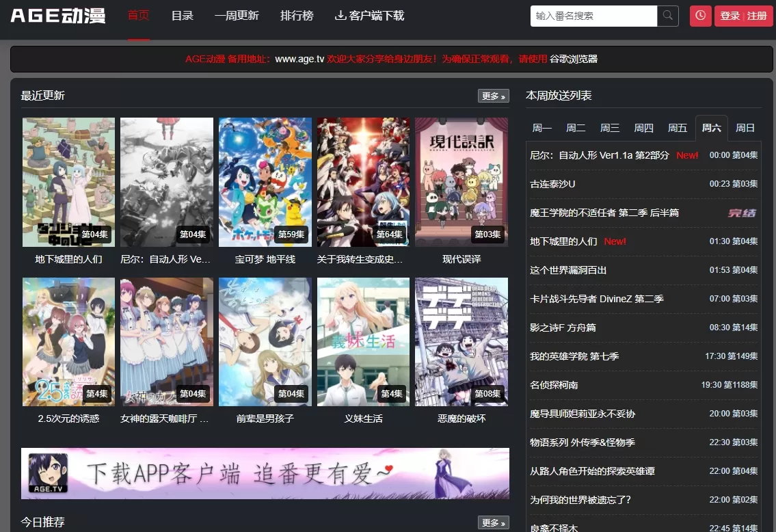The image size is (776, 532).
Task: Switch to the 周一 schedule tab
Action: pyautogui.click(x=542, y=128)
